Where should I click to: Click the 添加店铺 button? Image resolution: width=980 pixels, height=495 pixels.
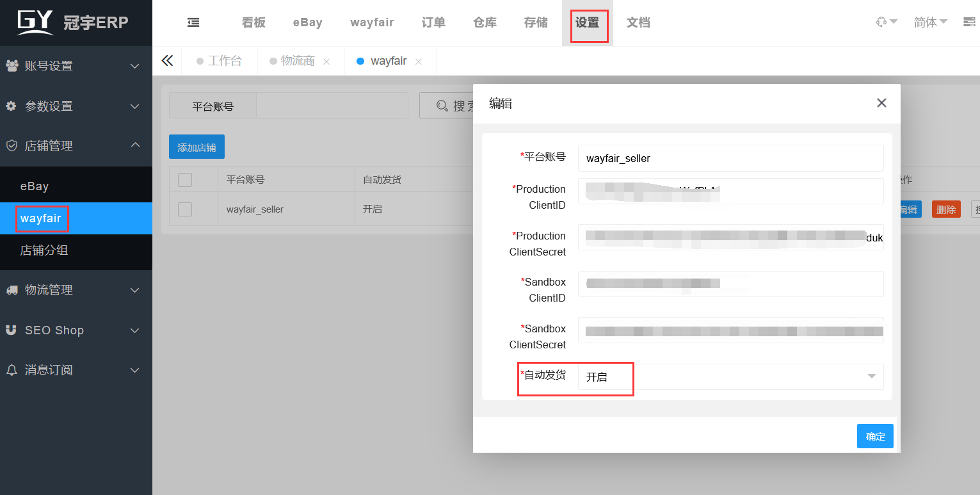pyautogui.click(x=197, y=147)
